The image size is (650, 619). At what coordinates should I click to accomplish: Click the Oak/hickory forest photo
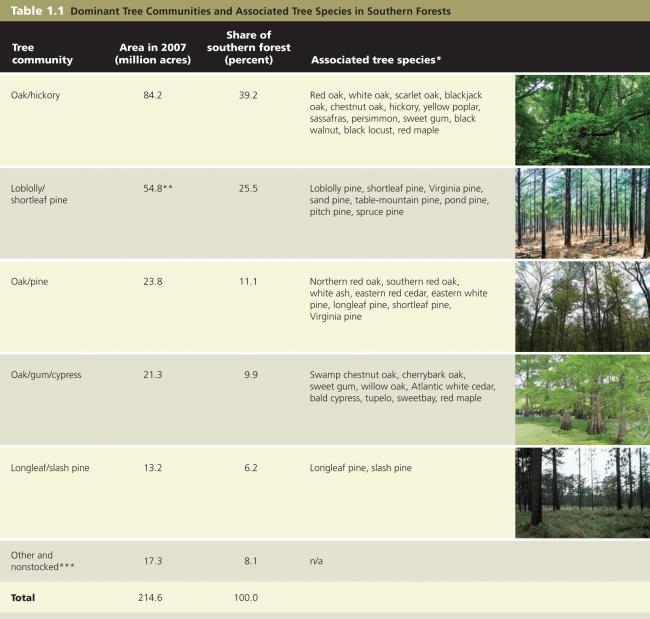pyautogui.click(x=582, y=119)
